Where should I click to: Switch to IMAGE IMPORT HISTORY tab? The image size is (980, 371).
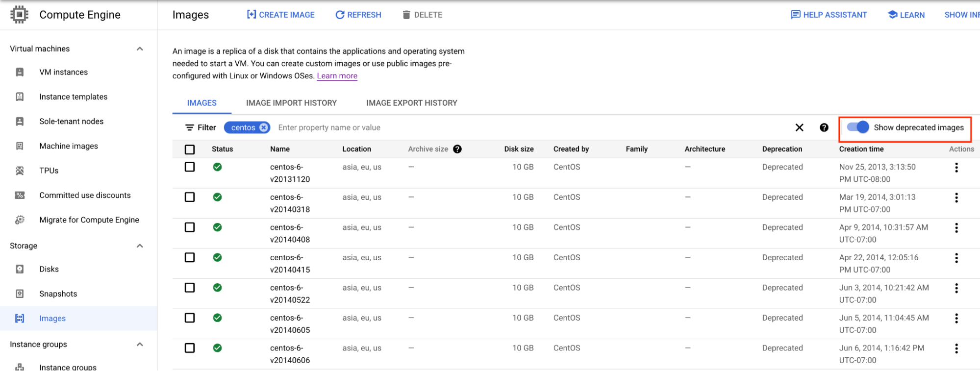pyautogui.click(x=291, y=103)
